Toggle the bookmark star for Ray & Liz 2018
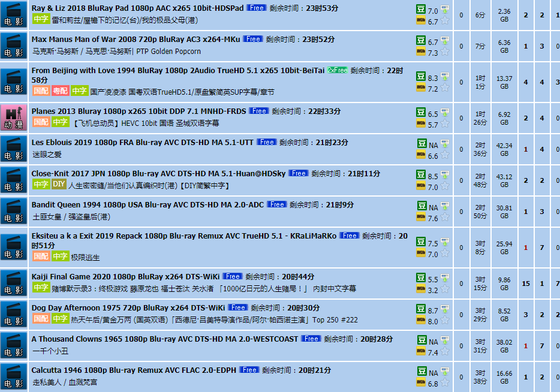The width and height of the screenshot is (560, 392). point(445,21)
